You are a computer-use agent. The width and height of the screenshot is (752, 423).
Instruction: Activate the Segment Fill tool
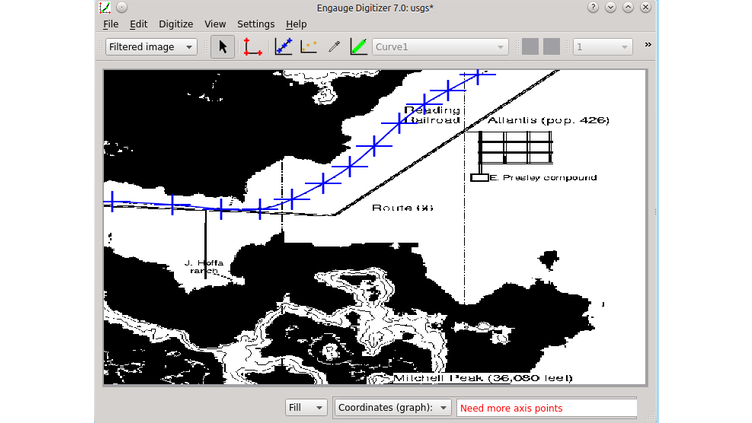click(357, 47)
